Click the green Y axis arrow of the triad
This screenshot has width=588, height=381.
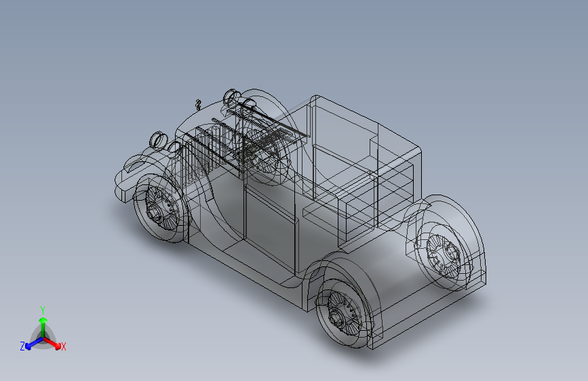(x=43, y=328)
